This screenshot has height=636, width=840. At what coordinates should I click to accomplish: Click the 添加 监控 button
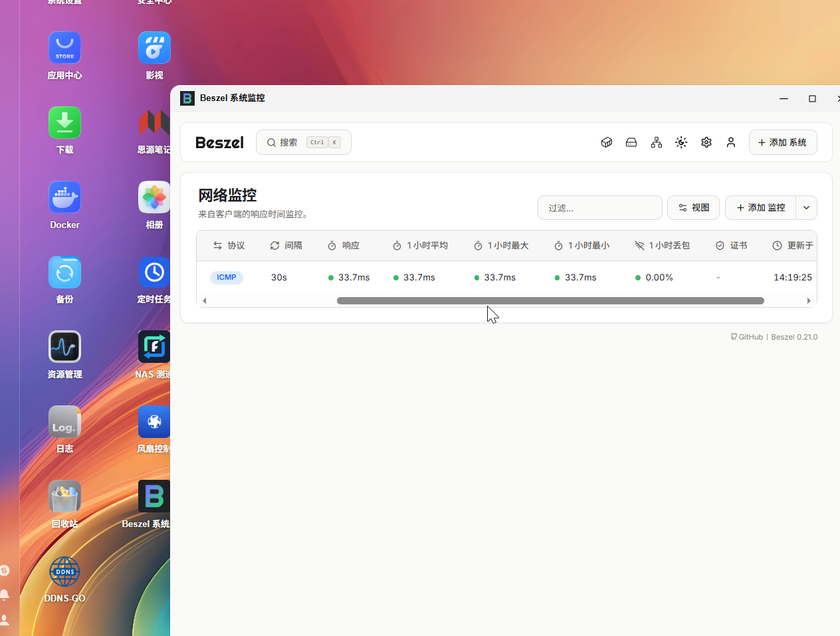point(761,207)
